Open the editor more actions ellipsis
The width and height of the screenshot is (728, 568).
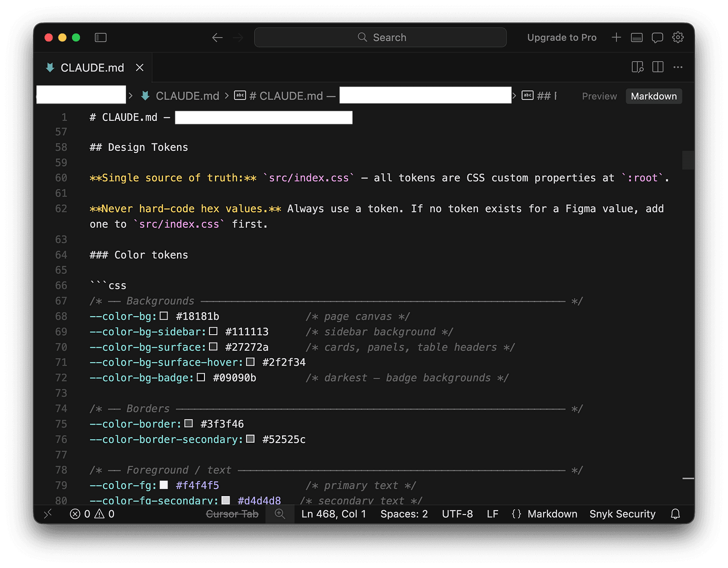coord(677,67)
